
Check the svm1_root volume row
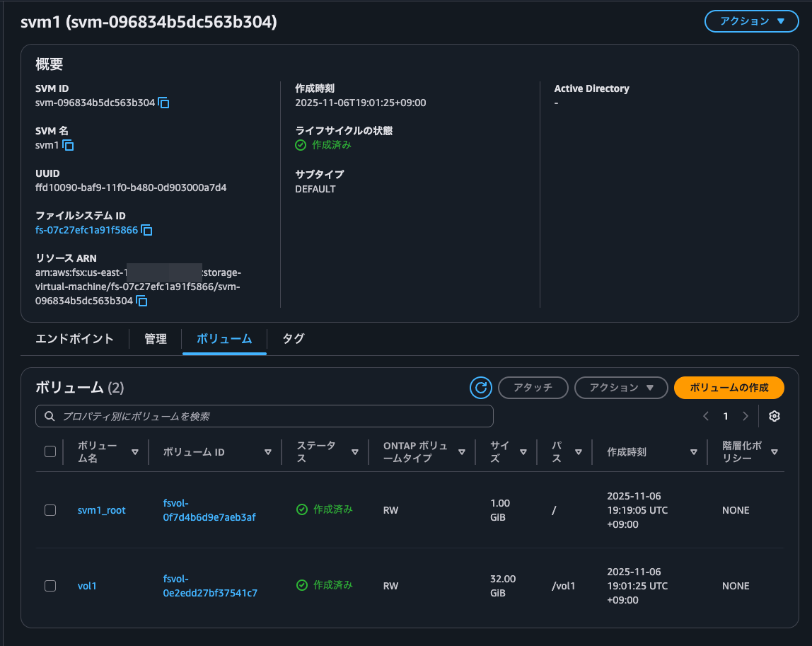50,510
